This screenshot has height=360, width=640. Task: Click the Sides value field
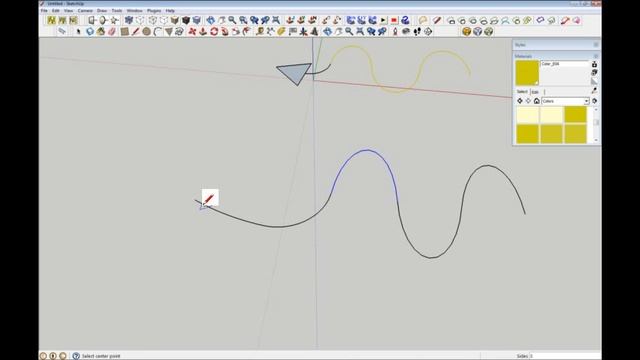564,356
